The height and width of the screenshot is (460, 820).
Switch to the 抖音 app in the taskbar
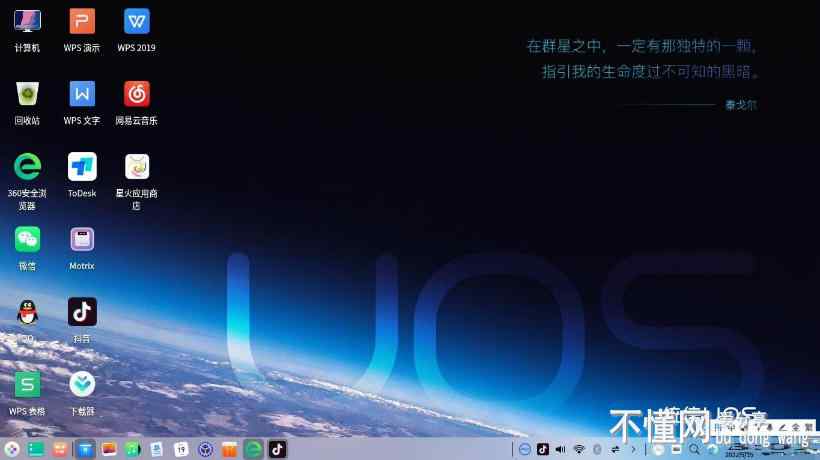pyautogui.click(x=278, y=449)
